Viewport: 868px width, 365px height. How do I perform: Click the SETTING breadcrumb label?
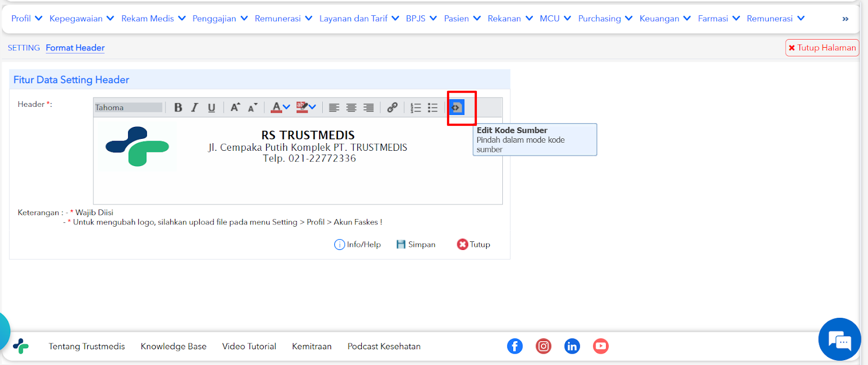click(x=24, y=48)
